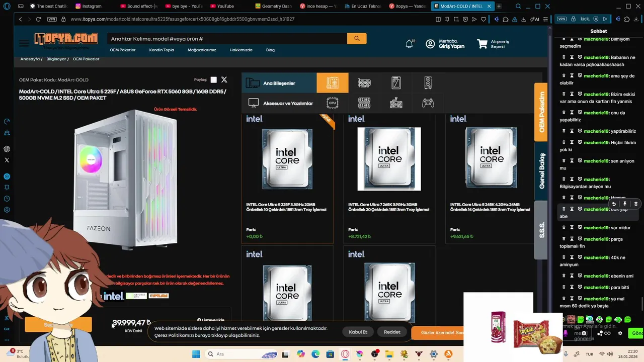Image resolution: width=644 pixels, height=362 pixels.
Task: Open the Blog menu item
Action: pos(270,50)
